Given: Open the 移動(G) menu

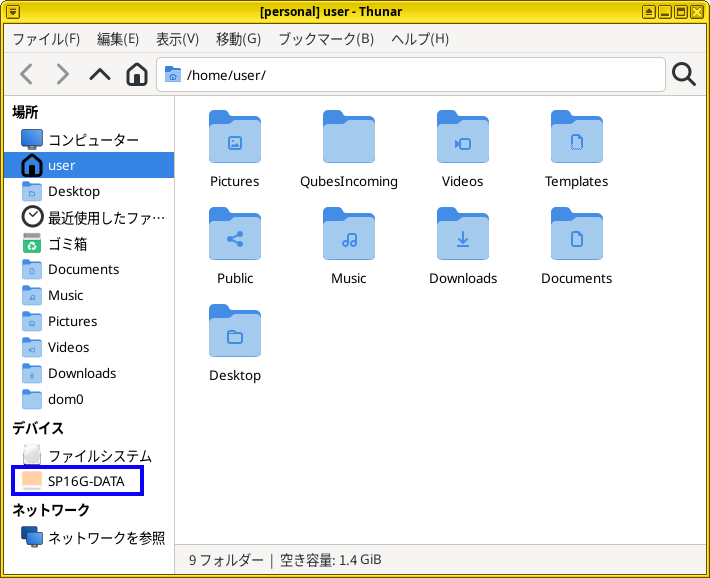Looking at the screenshot, I should pos(238,39).
